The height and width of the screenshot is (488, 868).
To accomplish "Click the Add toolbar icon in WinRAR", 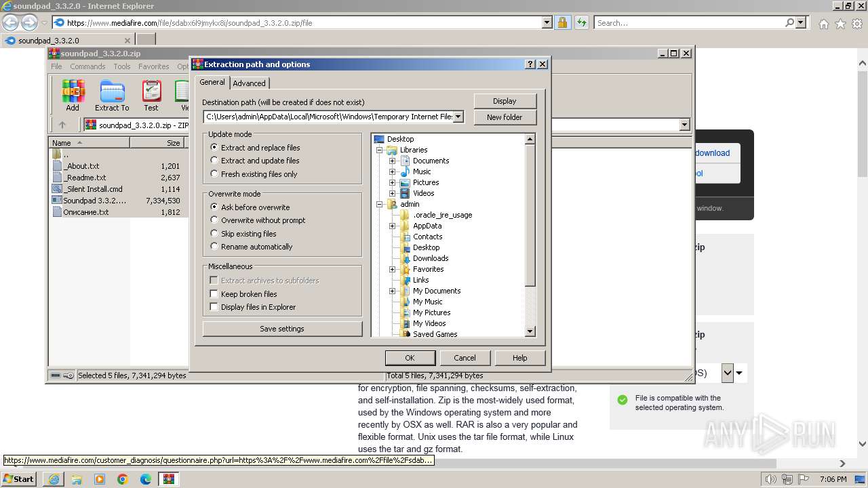I will pos(73,96).
